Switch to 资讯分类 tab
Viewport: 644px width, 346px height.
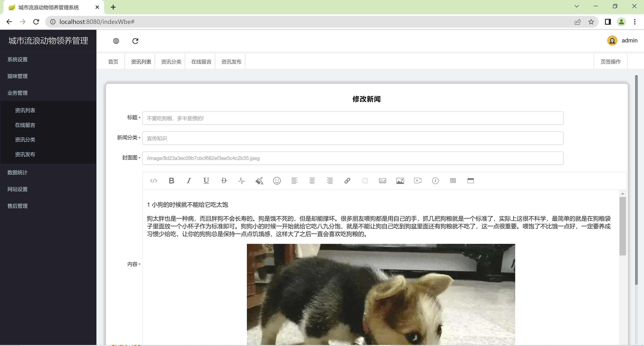pyautogui.click(x=171, y=62)
